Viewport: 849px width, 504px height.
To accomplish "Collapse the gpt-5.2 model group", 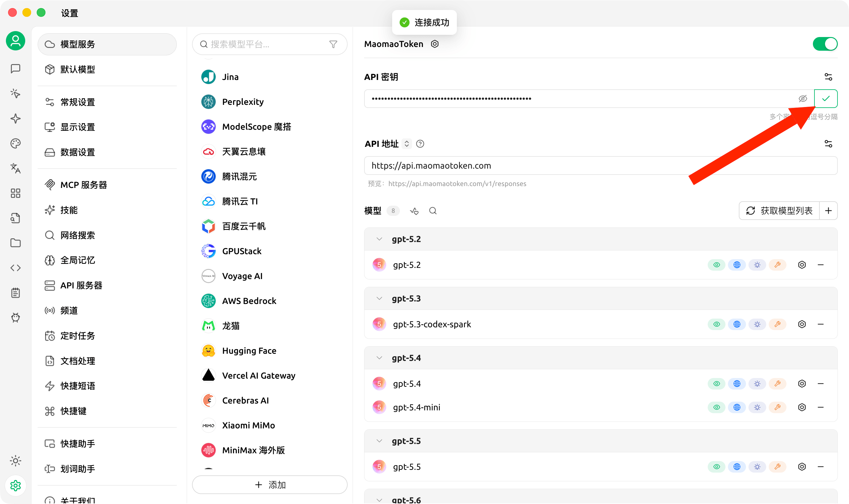I will point(379,239).
